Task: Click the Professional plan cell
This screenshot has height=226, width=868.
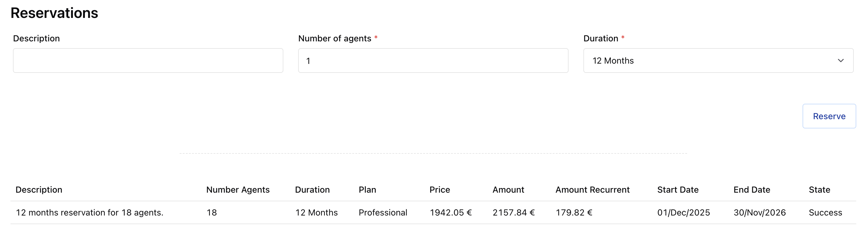Action: click(x=383, y=212)
